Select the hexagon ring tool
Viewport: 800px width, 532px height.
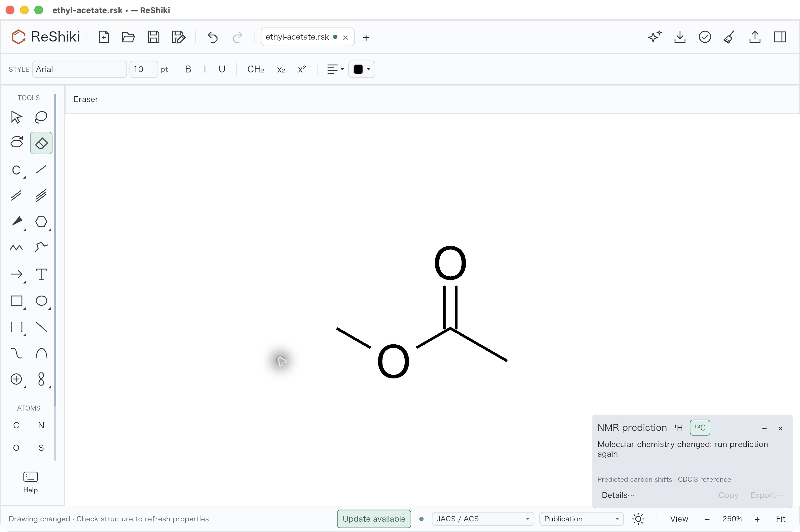pos(41,222)
